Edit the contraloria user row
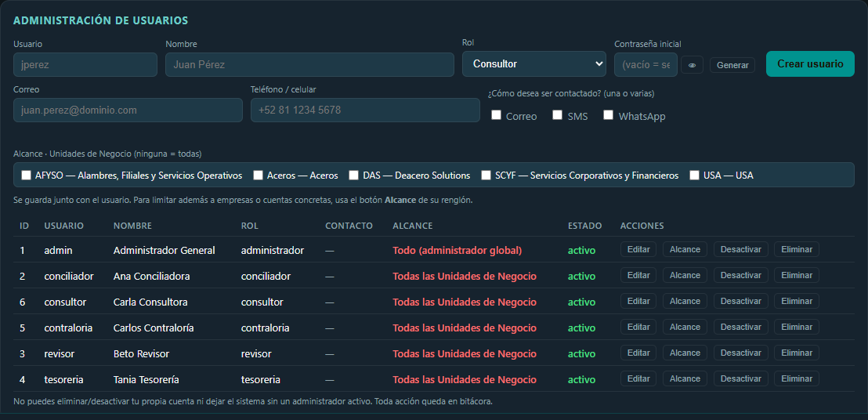This screenshot has height=420, width=868. (638, 327)
